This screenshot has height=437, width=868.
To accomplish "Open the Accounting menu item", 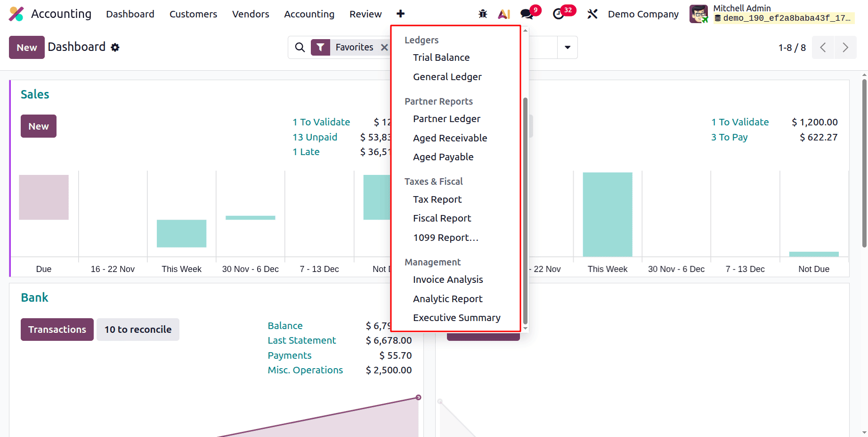I will [x=309, y=14].
